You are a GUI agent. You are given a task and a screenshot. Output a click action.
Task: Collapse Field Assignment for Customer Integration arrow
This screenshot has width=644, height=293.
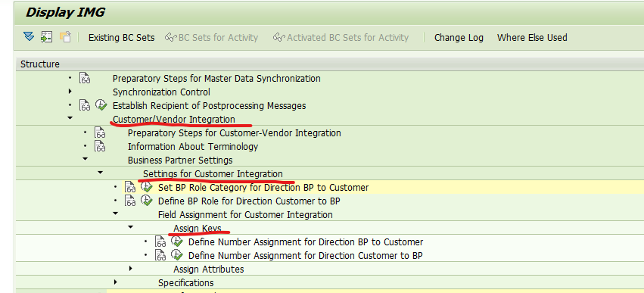coord(116,214)
